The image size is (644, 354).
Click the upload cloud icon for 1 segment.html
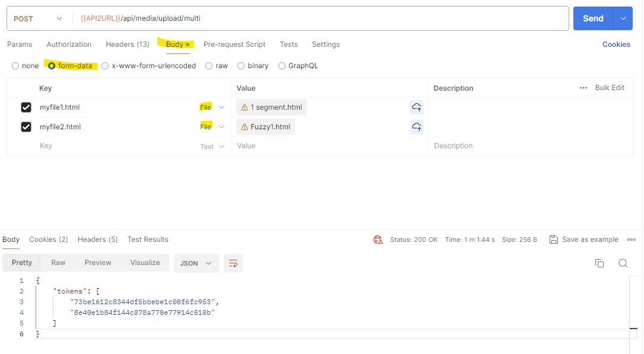click(417, 107)
